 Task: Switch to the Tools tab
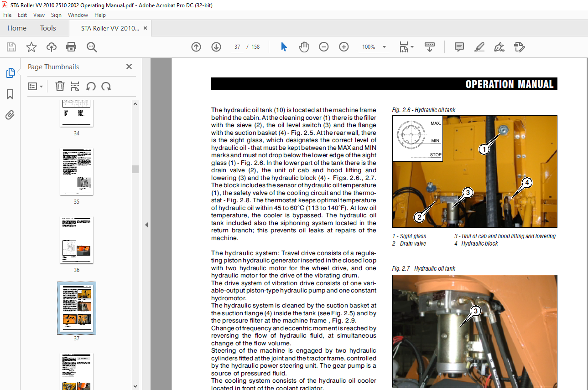[48, 28]
